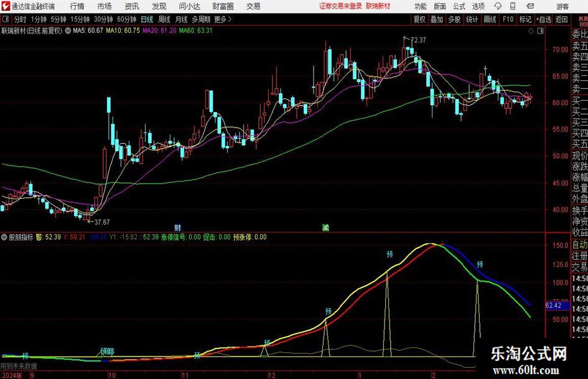Click the 联瑞新材 stock name in title bar

coord(378,6)
